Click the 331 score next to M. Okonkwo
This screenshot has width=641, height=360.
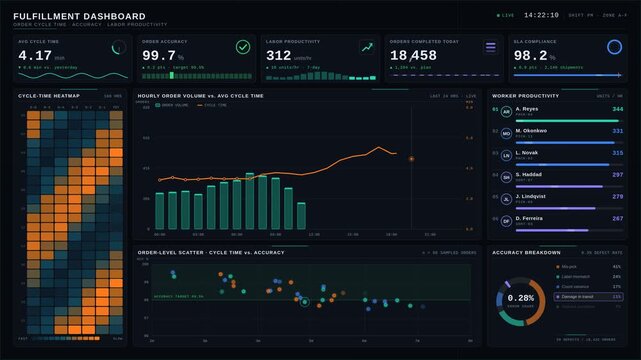618,131
